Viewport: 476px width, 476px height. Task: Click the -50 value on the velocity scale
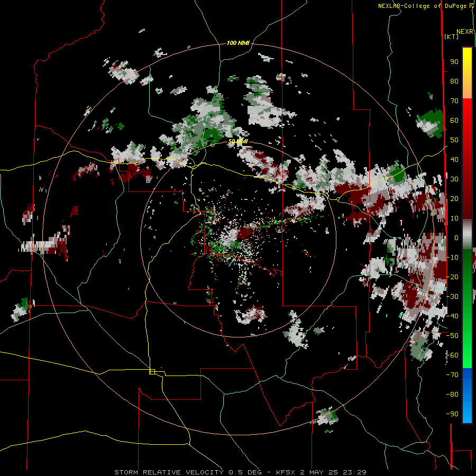[x=452, y=336]
